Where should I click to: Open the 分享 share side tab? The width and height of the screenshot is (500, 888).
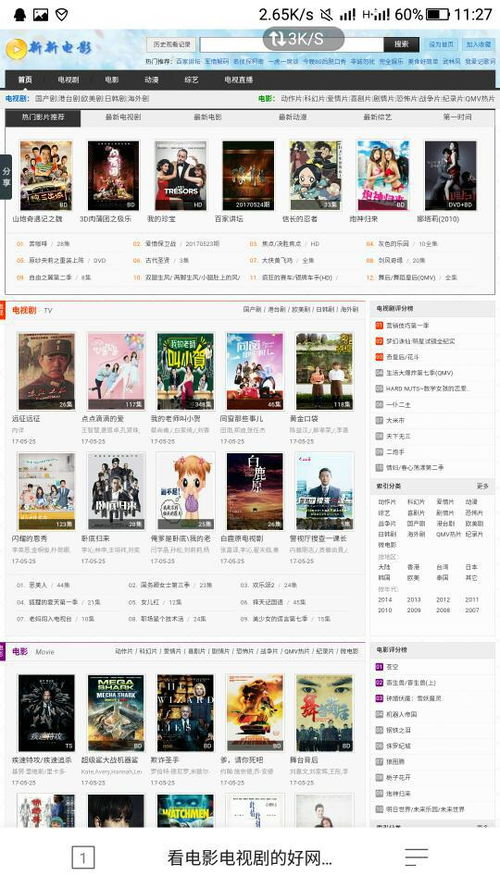pyautogui.click(x=6, y=177)
